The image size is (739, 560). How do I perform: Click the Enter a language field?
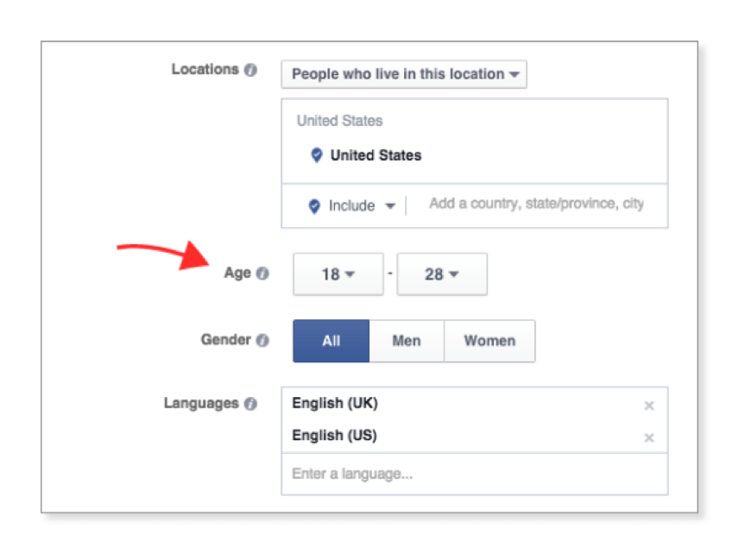473,474
